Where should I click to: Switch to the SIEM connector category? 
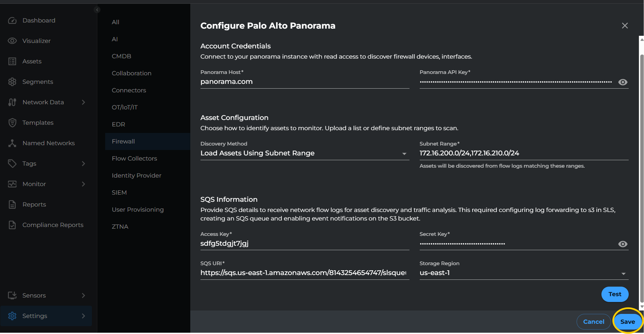[119, 192]
